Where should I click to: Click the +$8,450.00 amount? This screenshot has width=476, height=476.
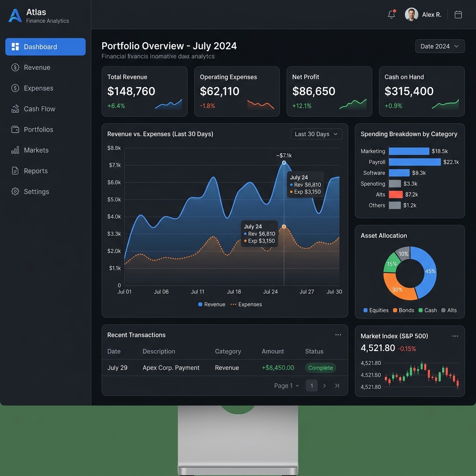coord(278,368)
